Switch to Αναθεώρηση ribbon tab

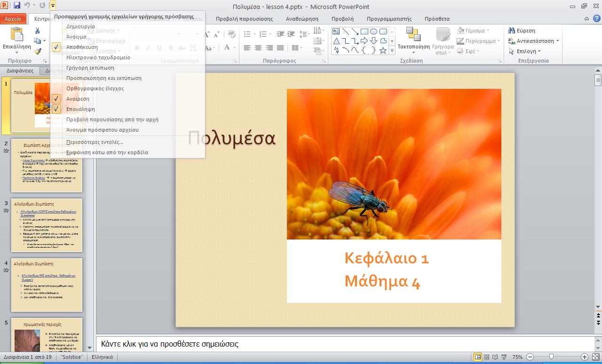tap(302, 19)
